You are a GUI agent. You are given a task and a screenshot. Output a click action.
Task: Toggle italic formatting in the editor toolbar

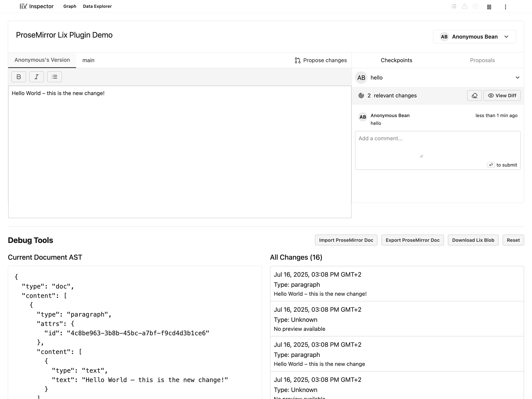coord(36,77)
